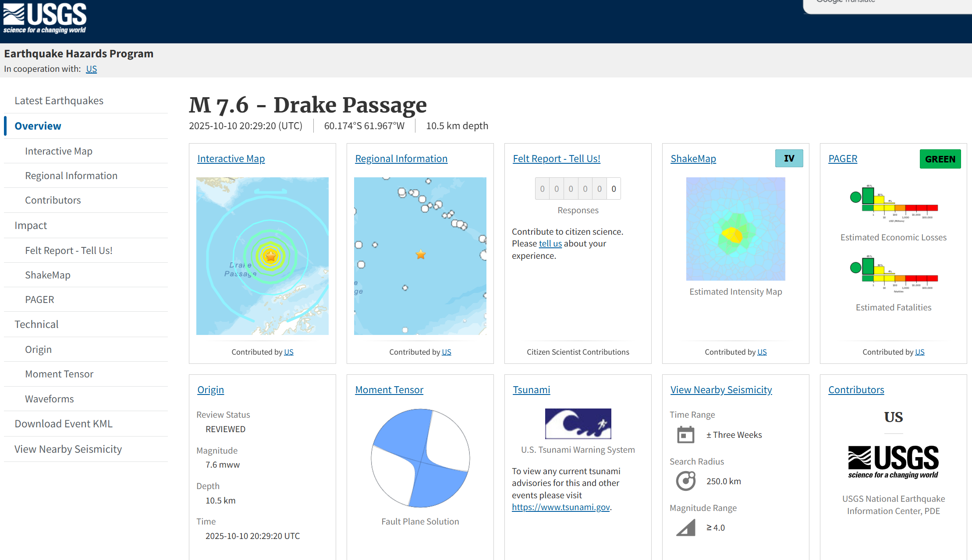The image size is (972, 560).
Task: Click the 'tell us' link
Action: [x=550, y=243]
